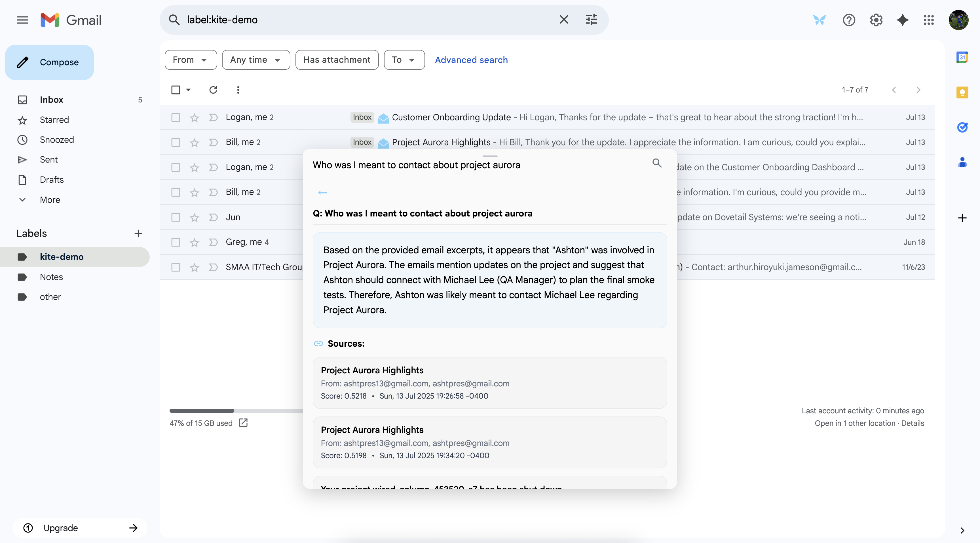Viewport: 980px width, 543px height.
Task: Click the Compose button
Action: coord(49,62)
